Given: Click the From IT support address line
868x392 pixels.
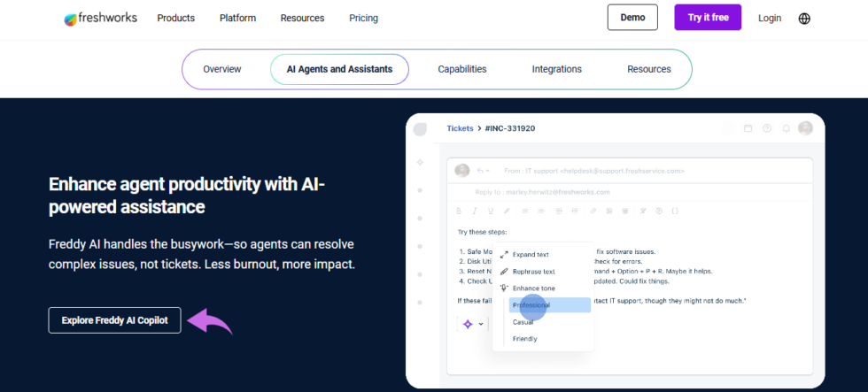Looking at the screenshot, I should (x=594, y=171).
